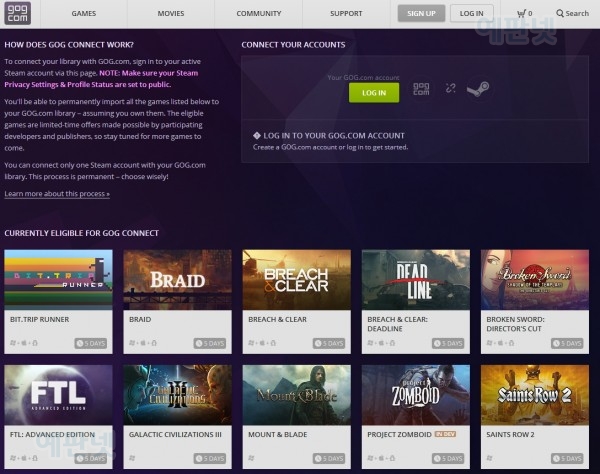Click the 5 DAYS timer on Broken Sword card

(567, 343)
